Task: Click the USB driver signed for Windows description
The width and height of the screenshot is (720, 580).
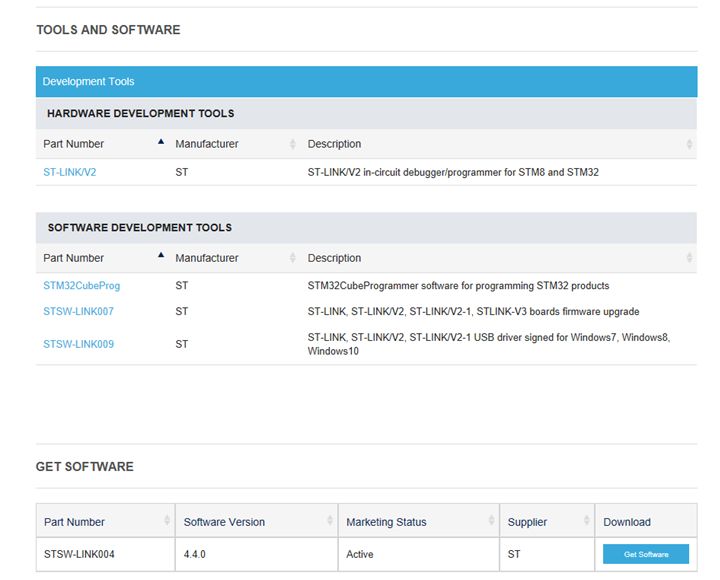Action: [489, 344]
